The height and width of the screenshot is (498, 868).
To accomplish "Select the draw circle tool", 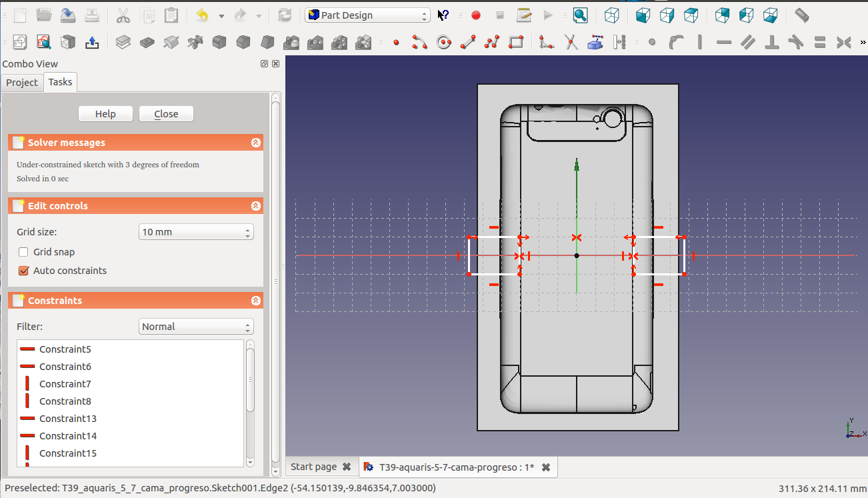I will (444, 43).
